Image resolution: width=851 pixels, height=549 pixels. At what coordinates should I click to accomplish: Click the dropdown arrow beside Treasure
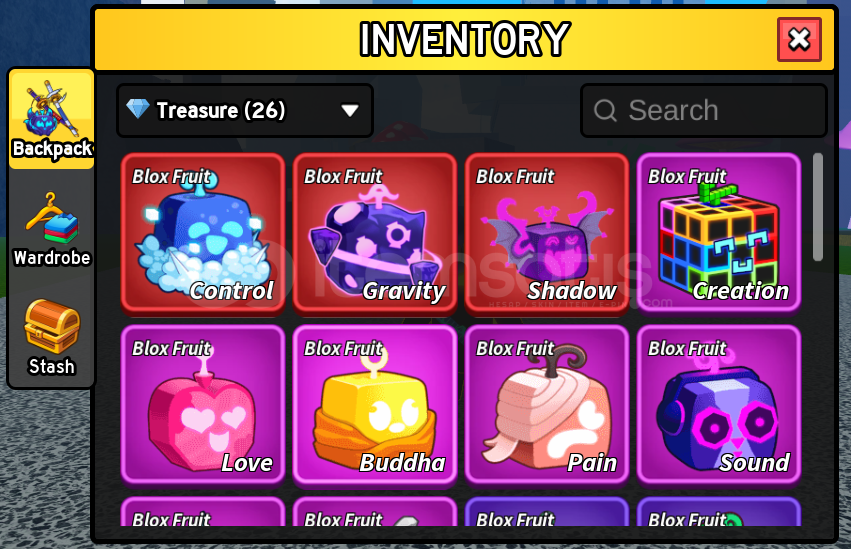point(350,111)
